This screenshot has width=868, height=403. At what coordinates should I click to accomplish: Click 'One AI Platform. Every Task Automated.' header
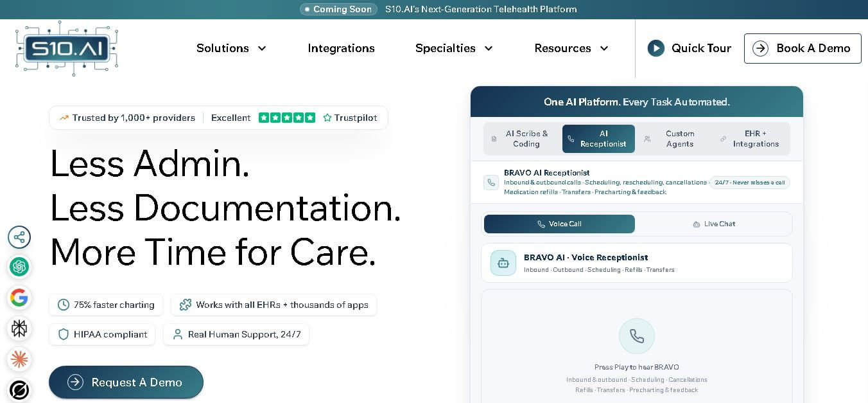coord(637,102)
